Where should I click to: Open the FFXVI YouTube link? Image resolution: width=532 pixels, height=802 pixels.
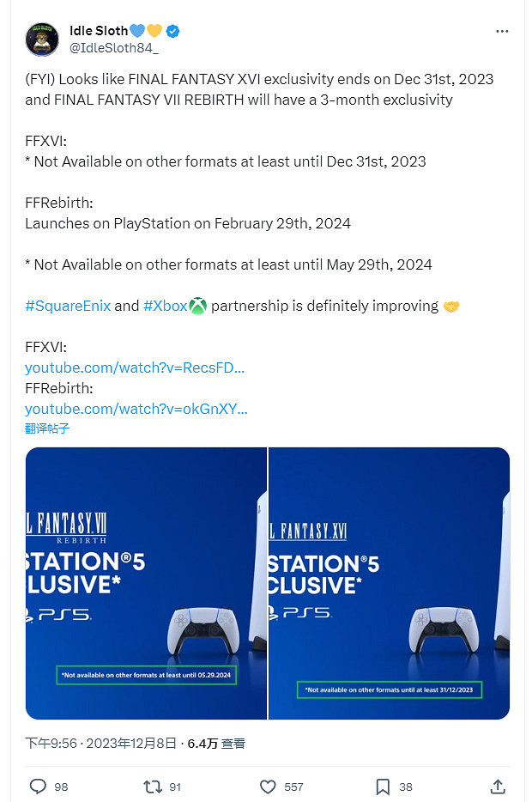(135, 368)
